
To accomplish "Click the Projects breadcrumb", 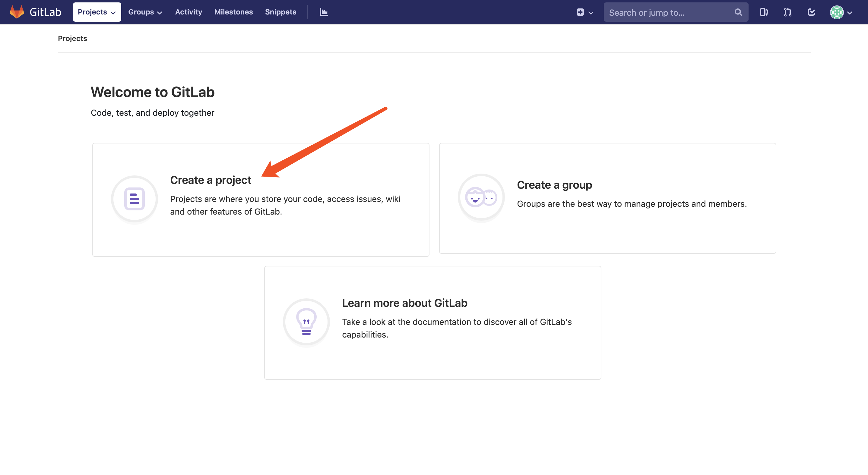I will [72, 38].
